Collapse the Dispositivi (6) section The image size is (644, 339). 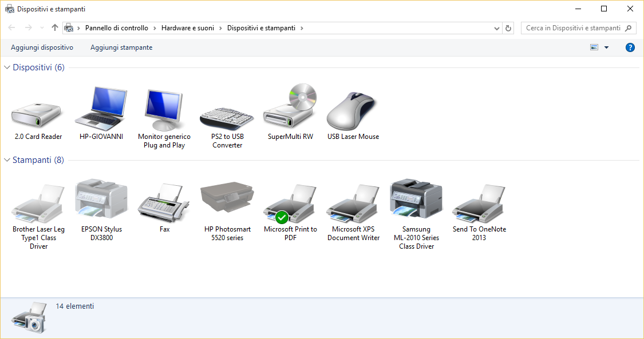pos(6,67)
